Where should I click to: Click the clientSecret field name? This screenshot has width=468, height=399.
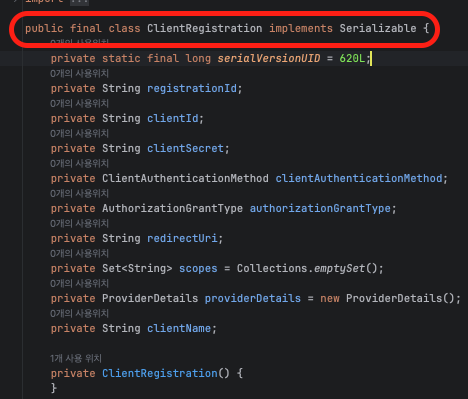click(x=185, y=148)
